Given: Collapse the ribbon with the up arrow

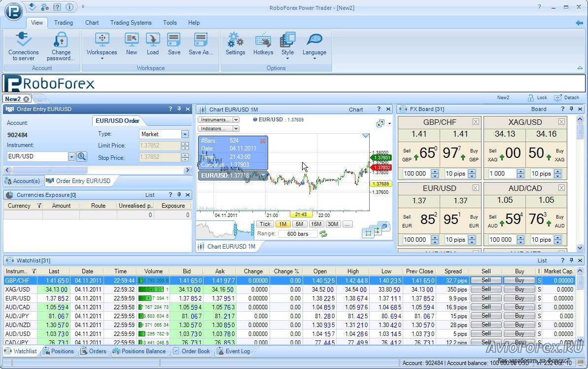Looking at the screenshot, I should coord(580,68).
